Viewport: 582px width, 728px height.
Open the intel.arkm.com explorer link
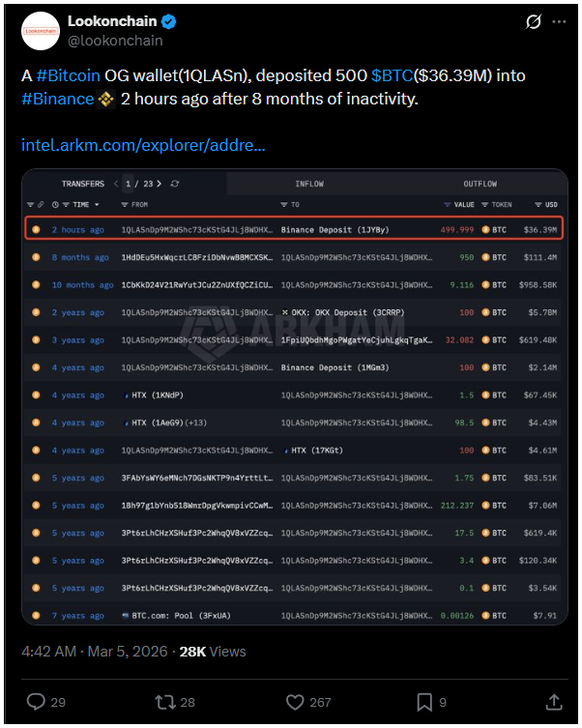point(143,146)
